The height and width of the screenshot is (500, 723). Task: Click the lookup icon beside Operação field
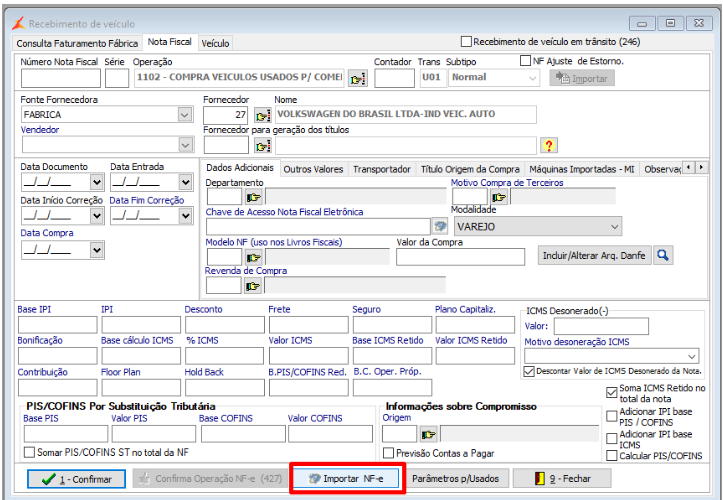point(358,77)
